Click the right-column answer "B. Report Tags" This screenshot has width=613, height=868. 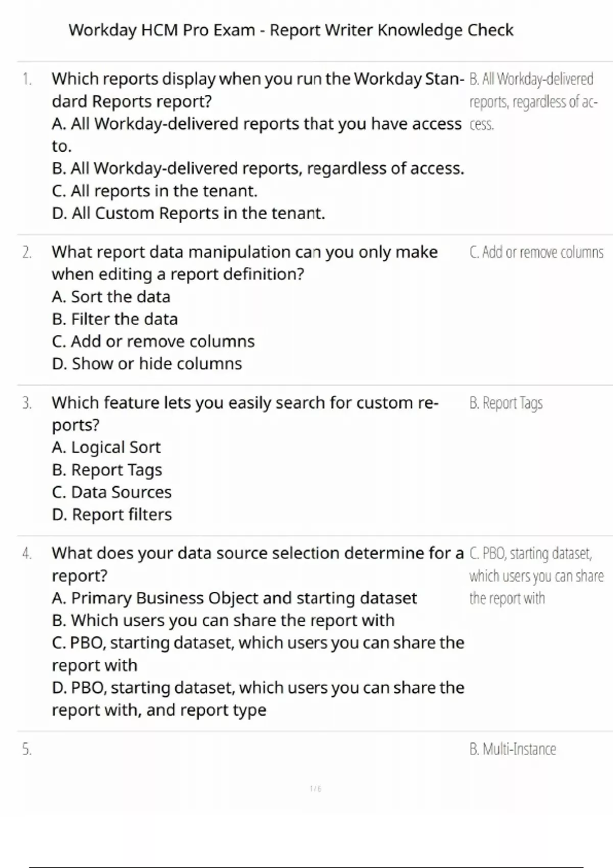[506, 403]
